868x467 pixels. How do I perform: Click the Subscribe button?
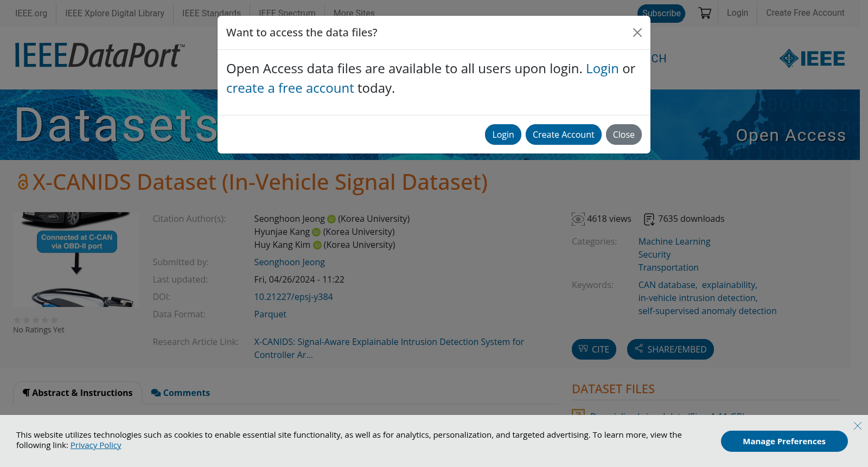point(661,13)
